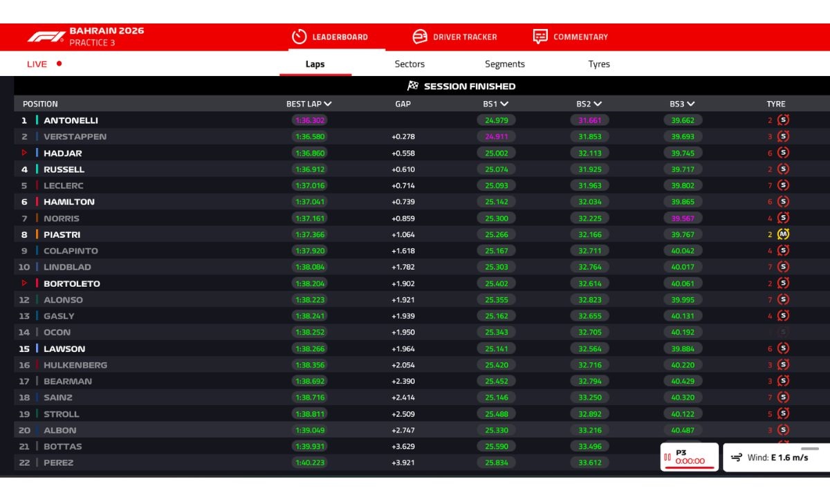Click the TYRE column header
The height and width of the screenshot is (504, 830).
tap(776, 104)
